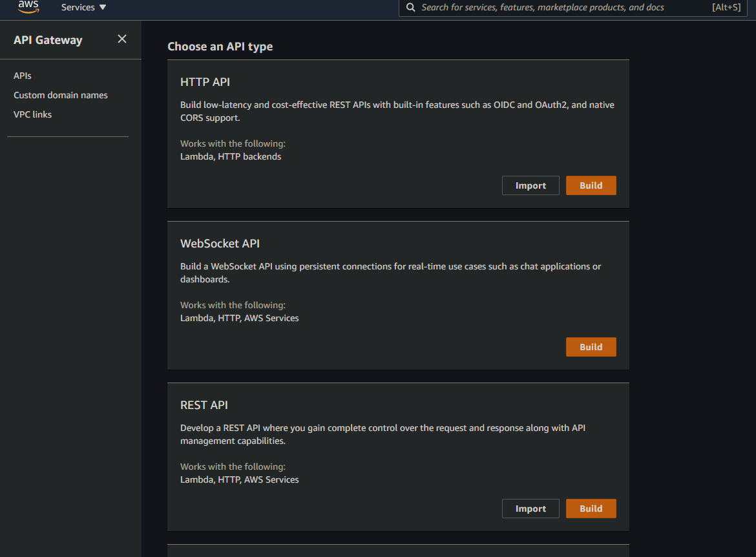Close the API Gateway side panel

click(122, 39)
